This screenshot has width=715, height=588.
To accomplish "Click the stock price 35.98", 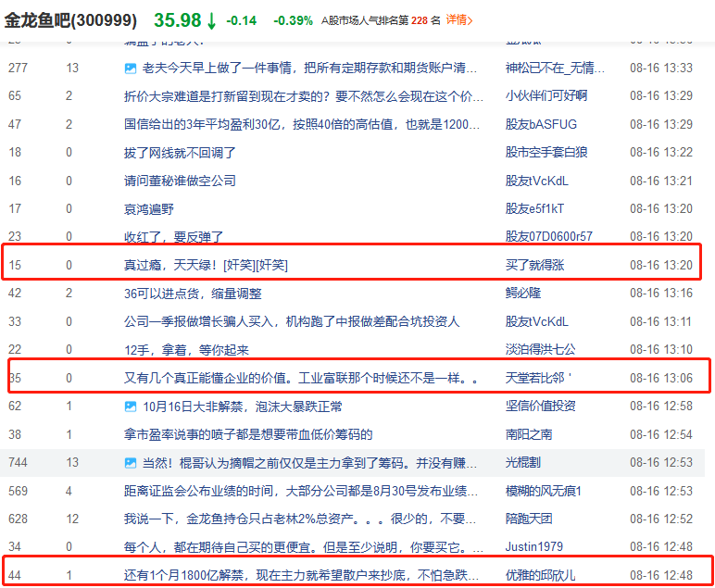I will [178, 20].
